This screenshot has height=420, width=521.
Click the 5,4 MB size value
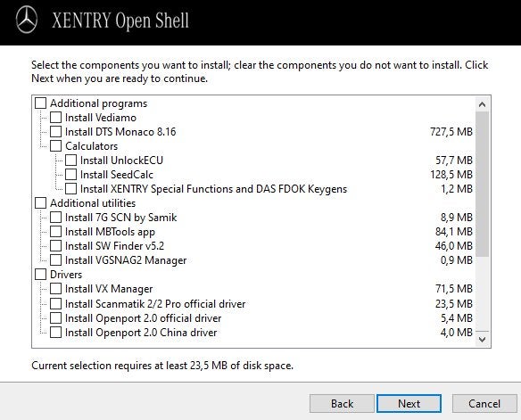pyautogui.click(x=457, y=318)
